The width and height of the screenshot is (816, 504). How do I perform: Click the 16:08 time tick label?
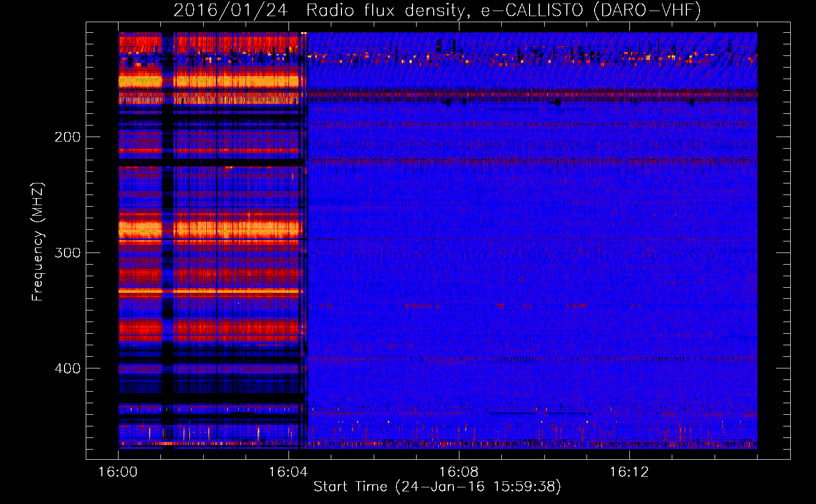(x=459, y=472)
